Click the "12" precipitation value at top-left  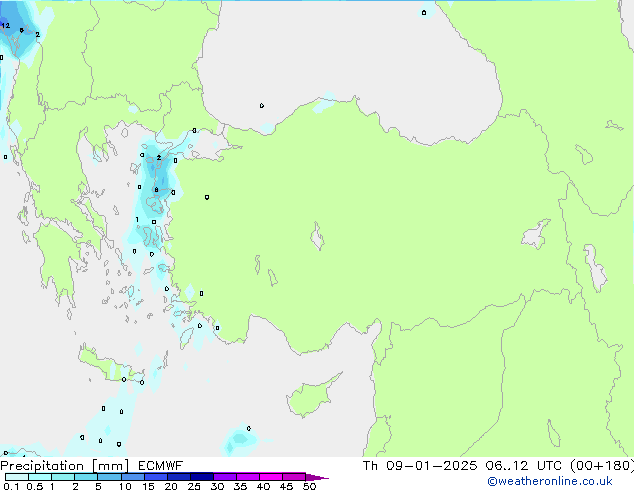click(6, 25)
